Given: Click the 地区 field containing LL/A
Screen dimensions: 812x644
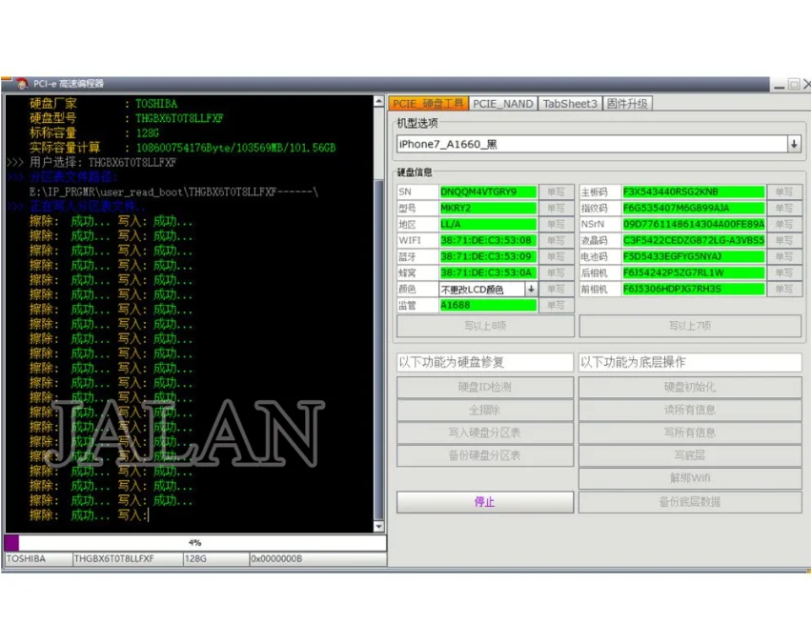Looking at the screenshot, I should 488,224.
